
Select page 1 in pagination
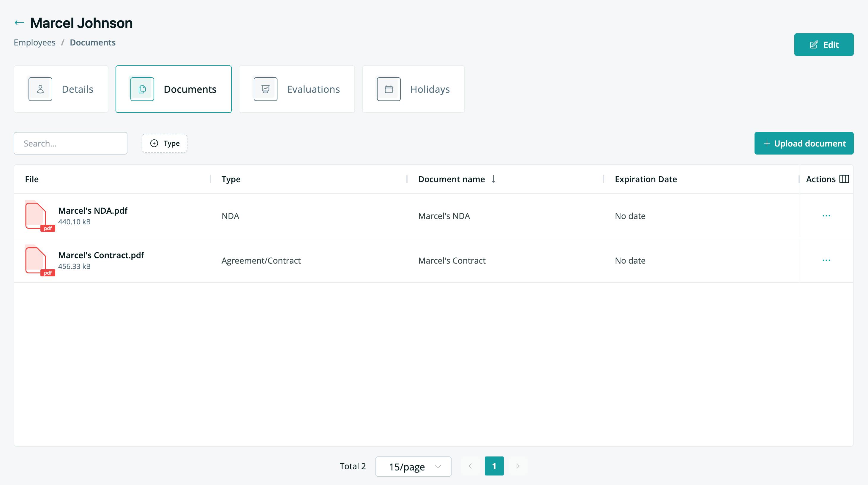pyautogui.click(x=494, y=466)
